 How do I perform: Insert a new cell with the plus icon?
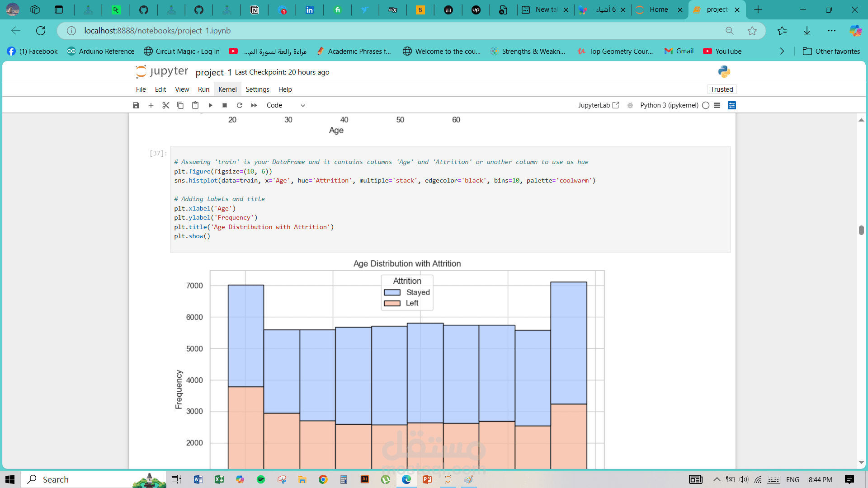pyautogui.click(x=151, y=105)
